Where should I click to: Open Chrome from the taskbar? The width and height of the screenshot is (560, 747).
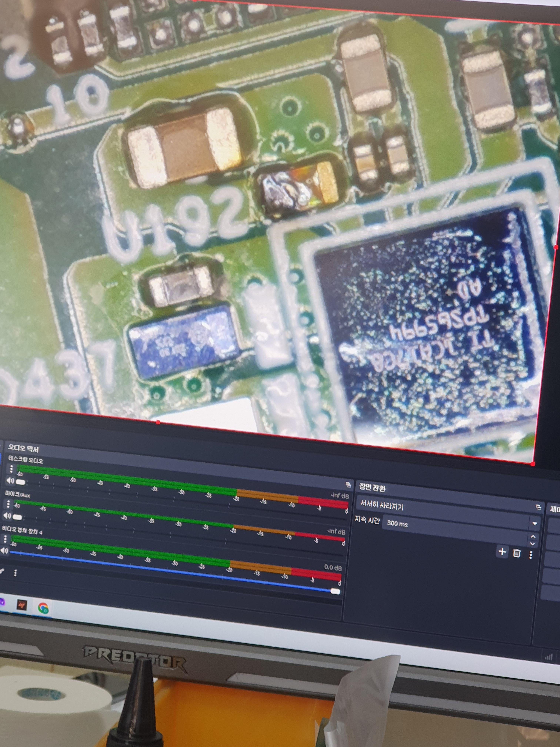tap(43, 608)
